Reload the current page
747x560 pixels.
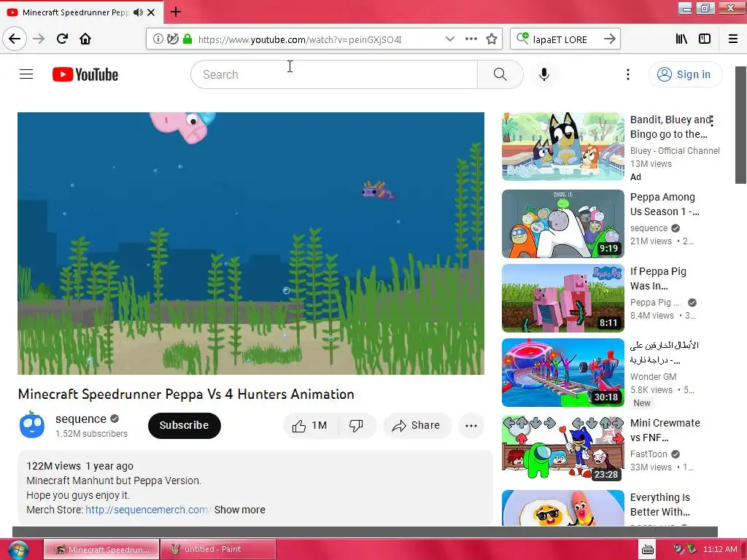pos(62,39)
